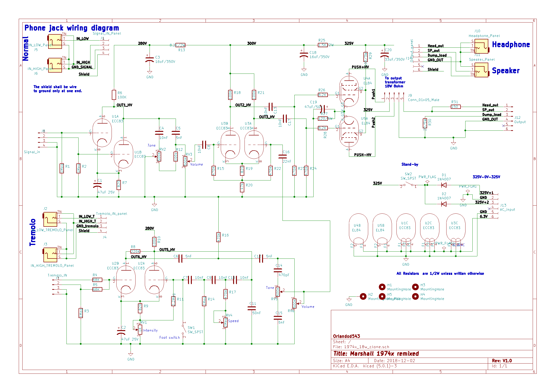Select the U1A ECC83 triode symbol
This screenshot has height=392, width=555.
102,133
